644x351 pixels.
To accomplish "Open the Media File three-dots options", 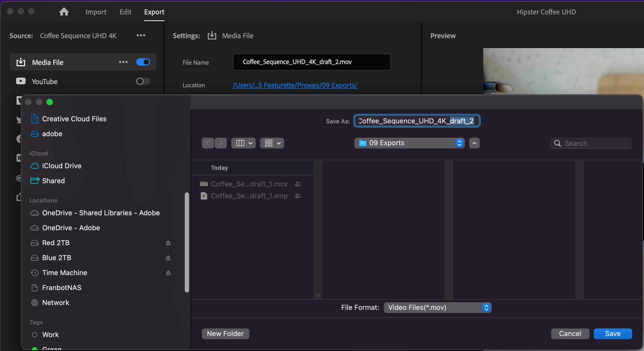I will pos(123,62).
